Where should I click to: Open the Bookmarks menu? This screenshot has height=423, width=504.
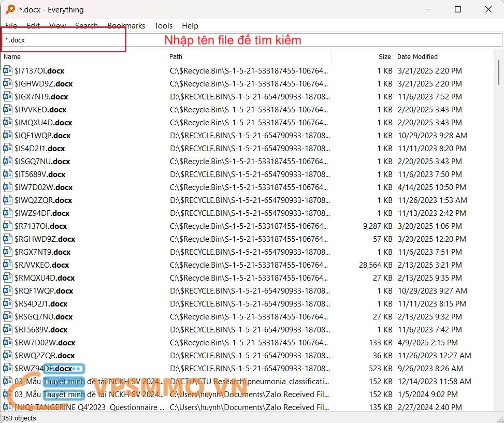click(x=126, y=25)
